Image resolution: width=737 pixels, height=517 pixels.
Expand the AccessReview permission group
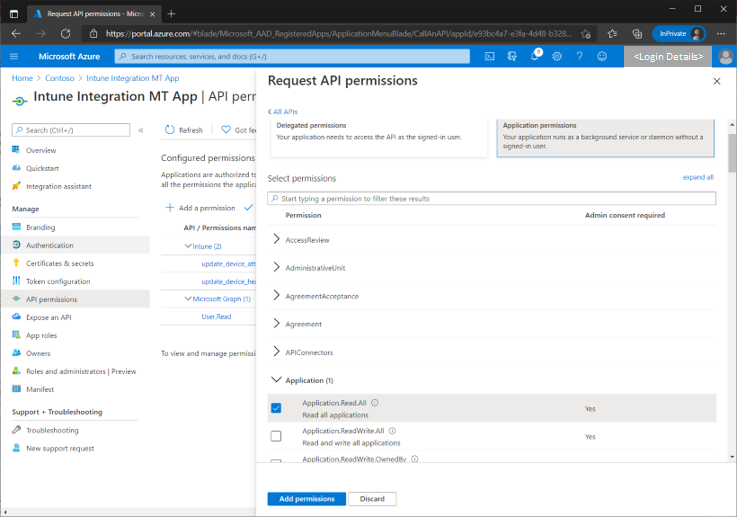[x=277, y=240]
